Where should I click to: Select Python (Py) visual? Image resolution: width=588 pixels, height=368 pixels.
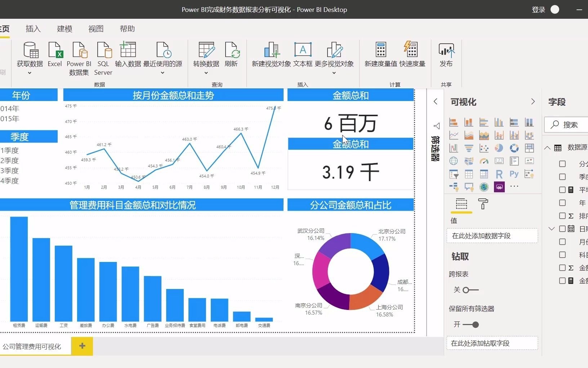514,174
